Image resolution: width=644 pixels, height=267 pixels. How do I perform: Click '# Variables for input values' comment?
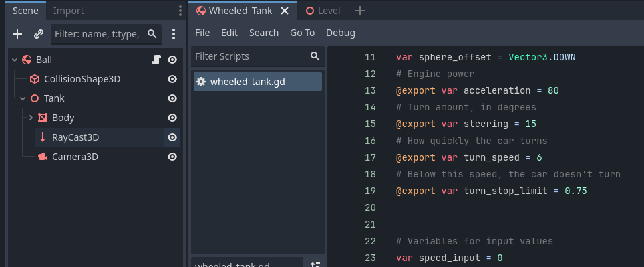475,242
